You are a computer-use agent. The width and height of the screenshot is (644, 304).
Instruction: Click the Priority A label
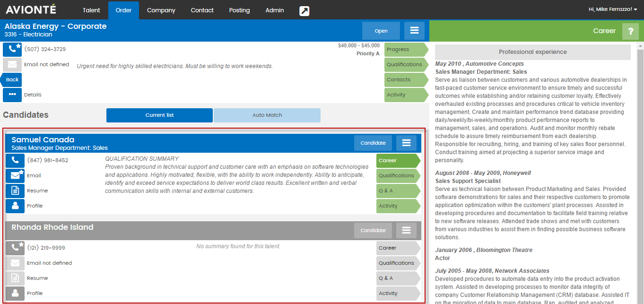tap(368, 53)
